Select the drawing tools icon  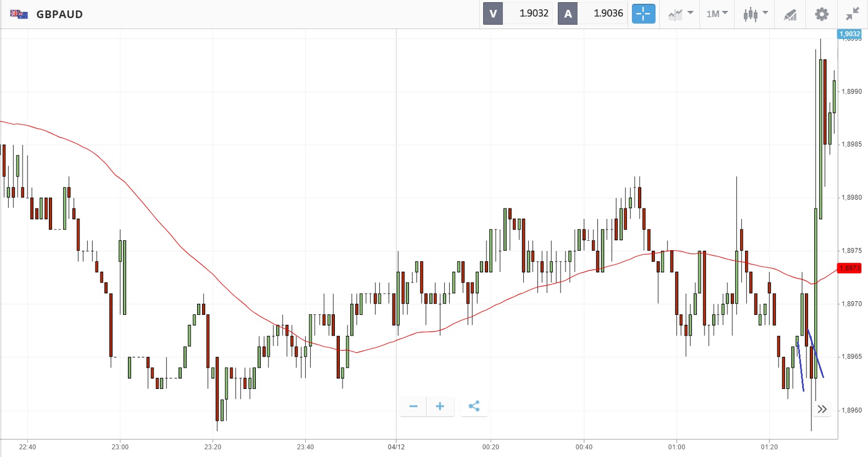tap(790, 14)
